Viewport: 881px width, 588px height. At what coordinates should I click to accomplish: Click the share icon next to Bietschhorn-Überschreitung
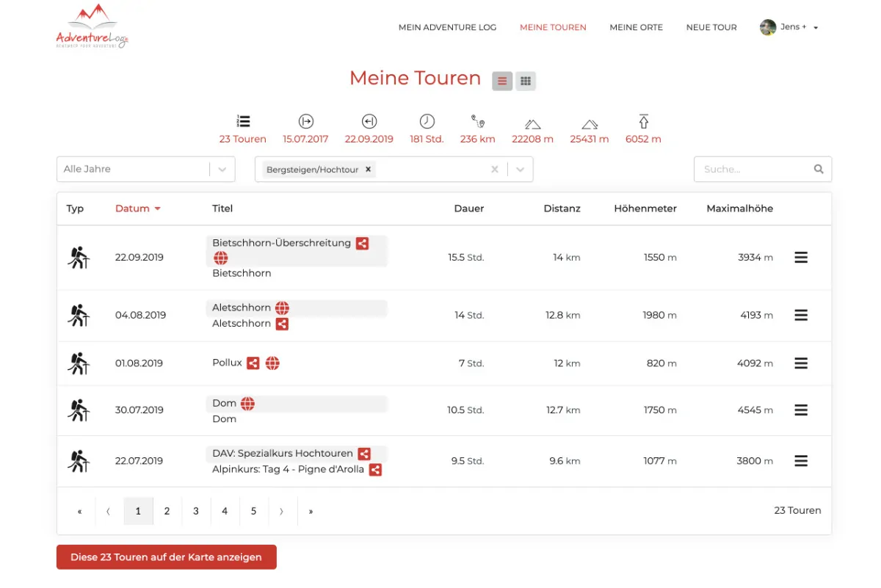pos(362,243)
